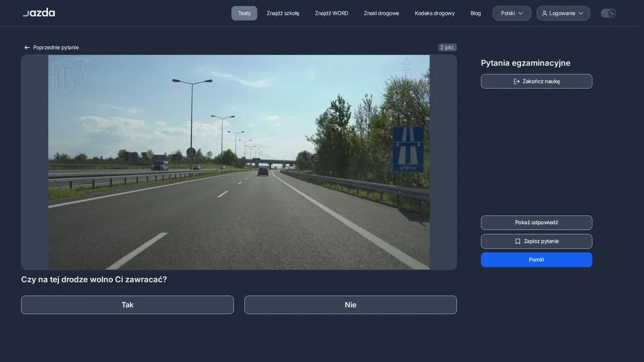Image resolution: width=644 pixels, height=362 pixels.
Task: Click the Pytania egzaminacyjne heading
Action: tap(525, 63)
